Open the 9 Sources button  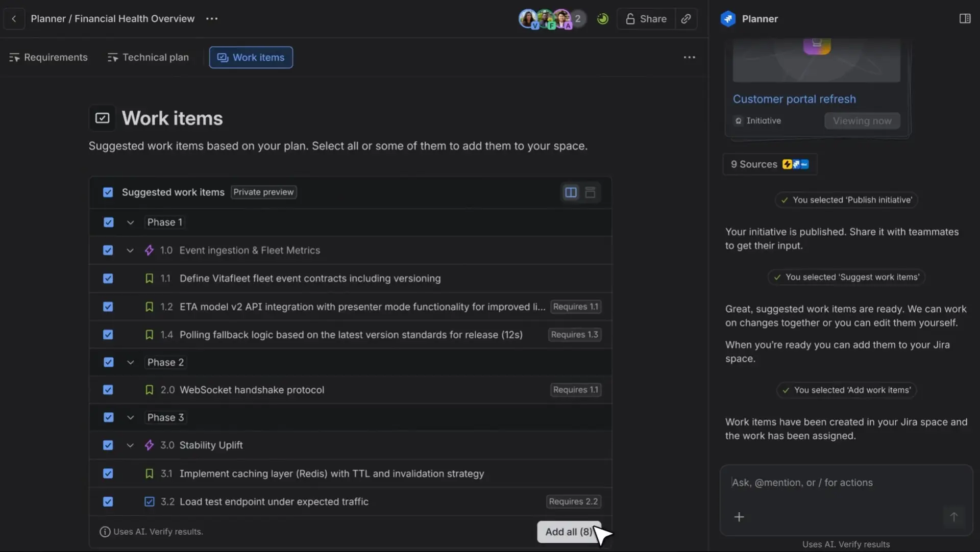(770, 164)
